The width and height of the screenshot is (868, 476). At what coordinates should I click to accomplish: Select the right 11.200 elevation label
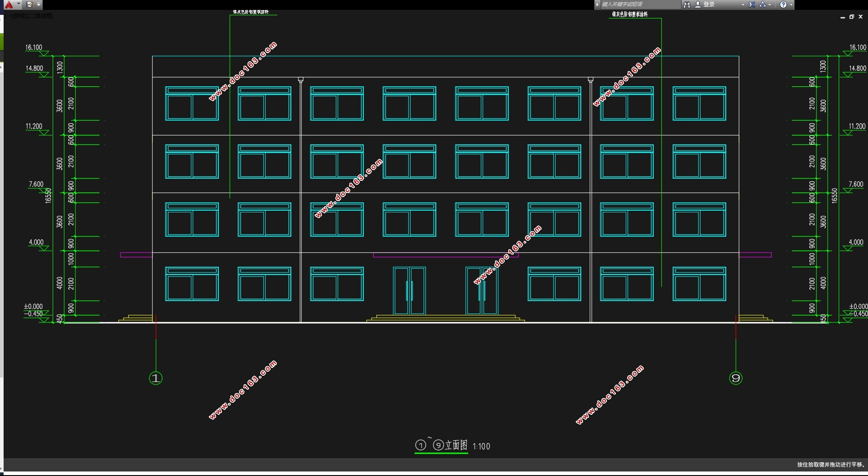point(857,126)
